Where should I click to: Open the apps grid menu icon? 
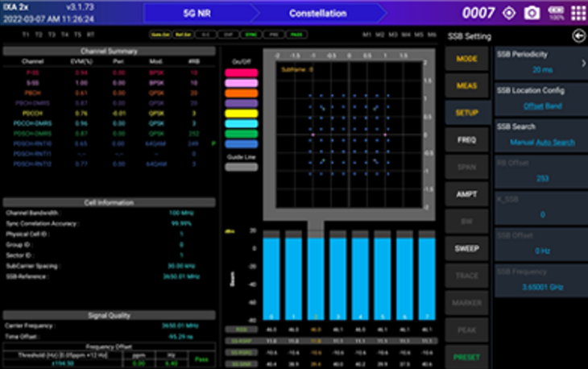578,13
